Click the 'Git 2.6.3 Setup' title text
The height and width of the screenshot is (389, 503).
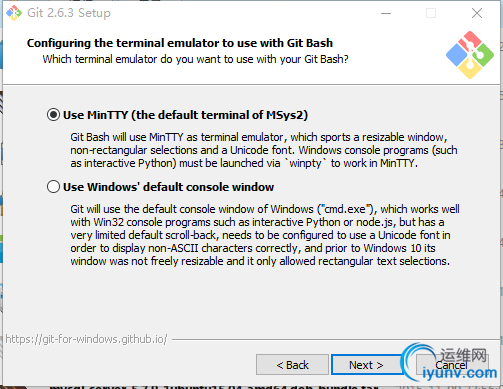point(69,13)
